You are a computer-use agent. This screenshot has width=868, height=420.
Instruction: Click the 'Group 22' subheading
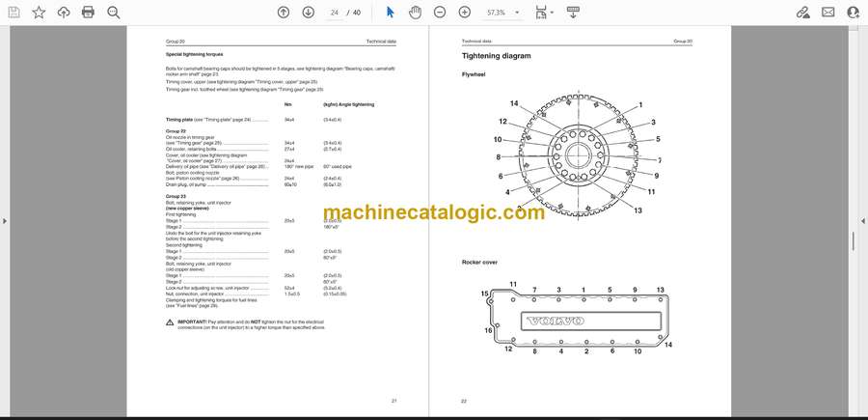176,131
